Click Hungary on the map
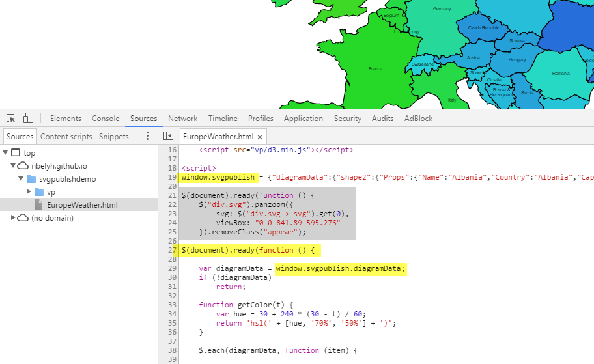The width and height of the screenshot is (594, 364). (x=516, y=59)
